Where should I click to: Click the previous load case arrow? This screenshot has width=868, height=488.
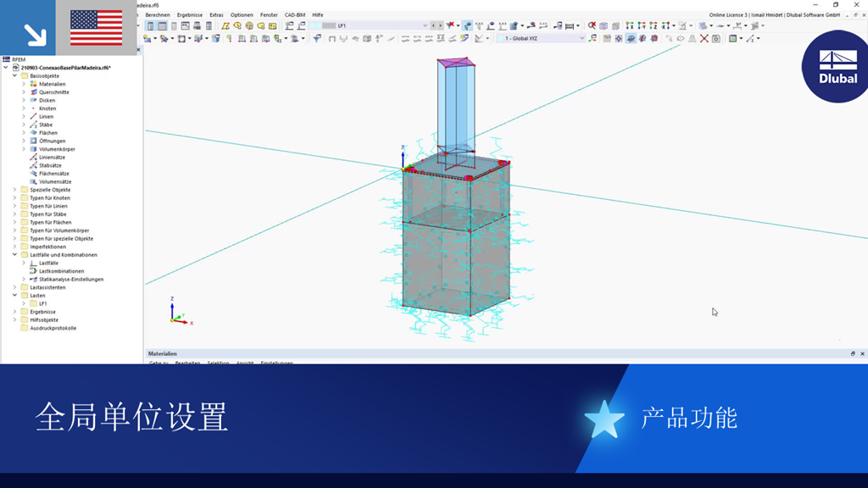[x=433, y=25]
